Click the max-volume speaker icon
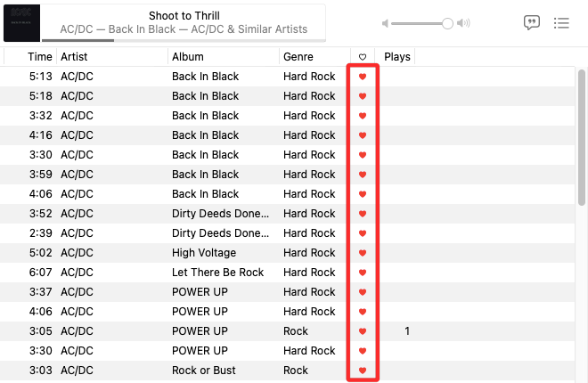This screenshot has height=383, width=588. pyautogui.click(x=463, y=23)
